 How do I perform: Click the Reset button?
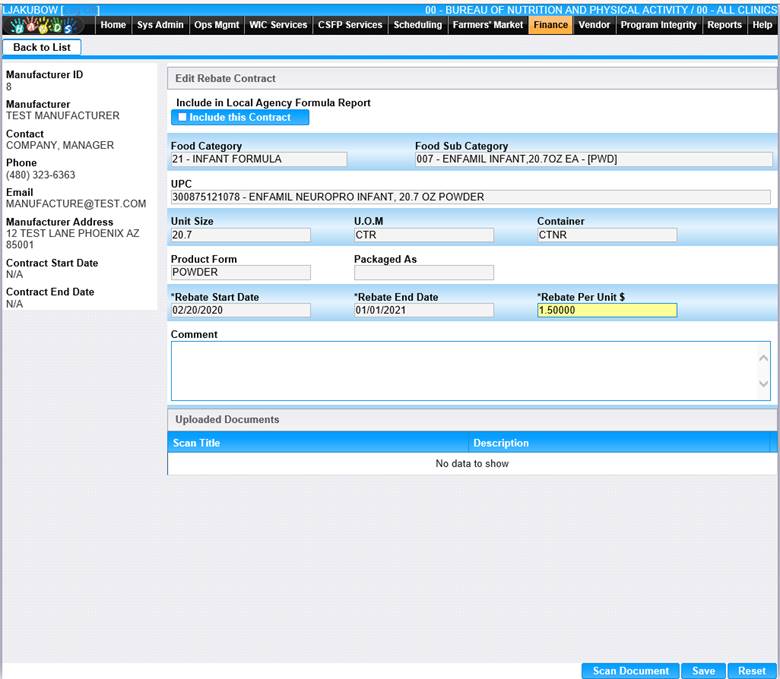tap(752, 671)
